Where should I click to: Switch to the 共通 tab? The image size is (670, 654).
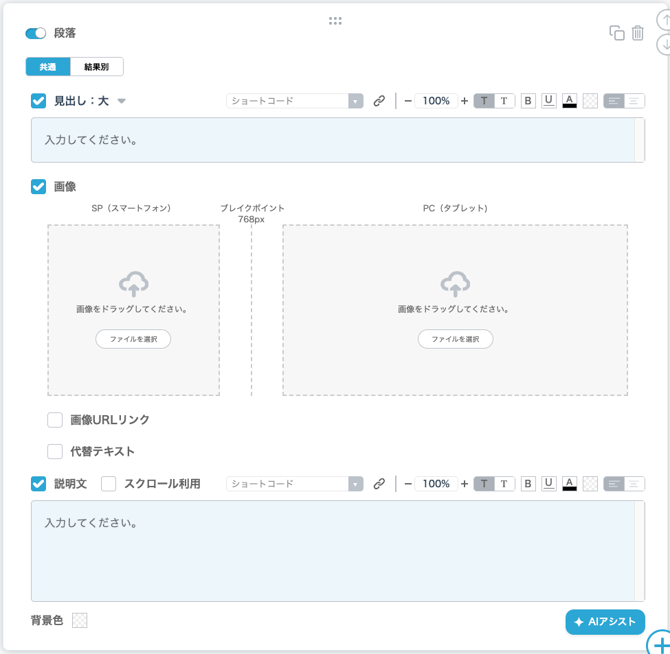pos(48,67)
